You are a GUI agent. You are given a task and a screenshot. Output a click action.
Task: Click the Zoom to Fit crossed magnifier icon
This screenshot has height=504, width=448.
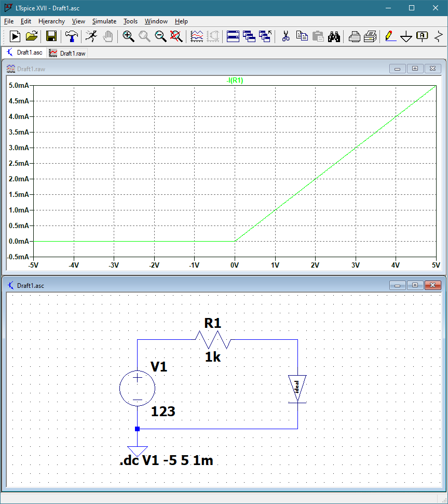pos(176,36)
